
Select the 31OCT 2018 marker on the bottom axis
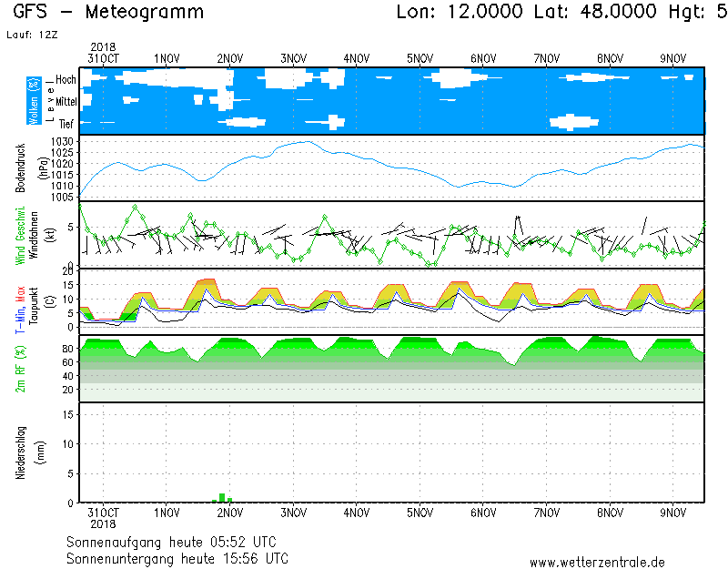104,519
